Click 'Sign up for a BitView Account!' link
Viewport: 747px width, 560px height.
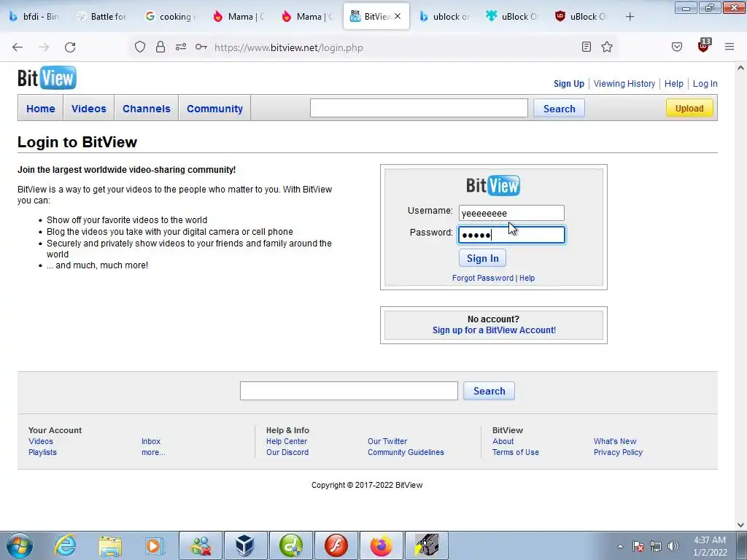(494, 330)
